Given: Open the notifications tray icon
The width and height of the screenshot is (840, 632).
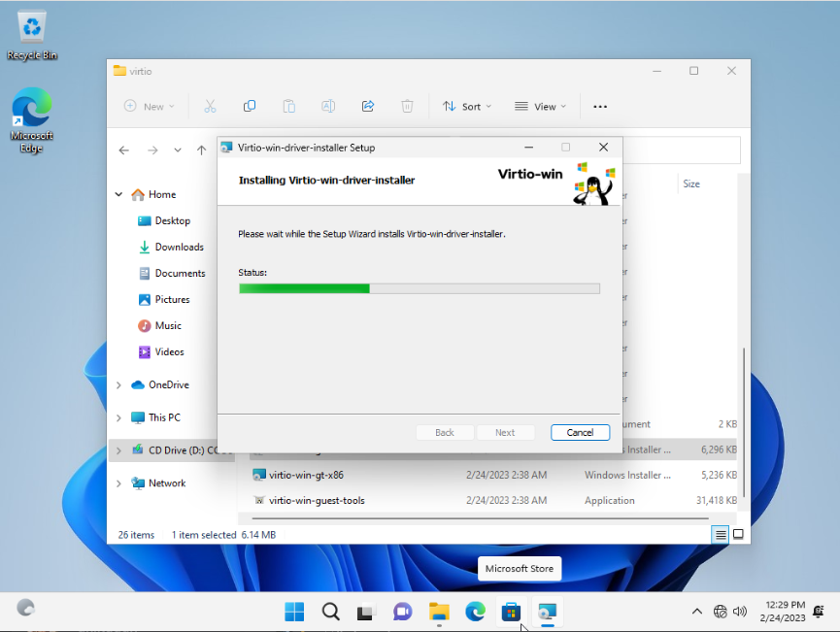Looking at the screenshot, I should [x=818, y=611].
